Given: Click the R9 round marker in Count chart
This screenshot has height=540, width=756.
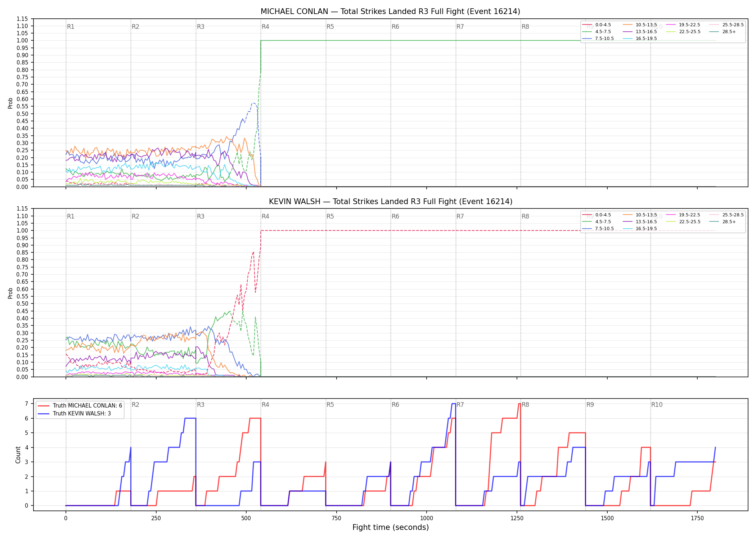Looking at the screenshot, I should click(590, 405).
